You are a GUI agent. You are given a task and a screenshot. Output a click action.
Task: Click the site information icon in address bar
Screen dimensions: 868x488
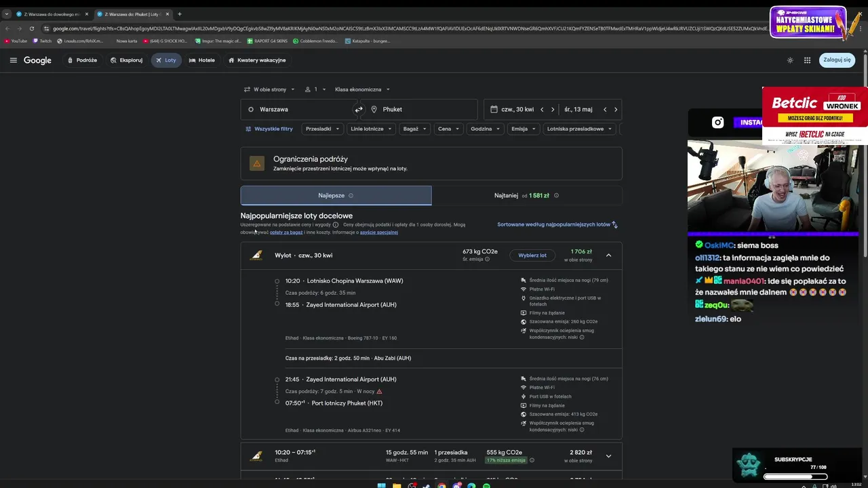(46, 28)
